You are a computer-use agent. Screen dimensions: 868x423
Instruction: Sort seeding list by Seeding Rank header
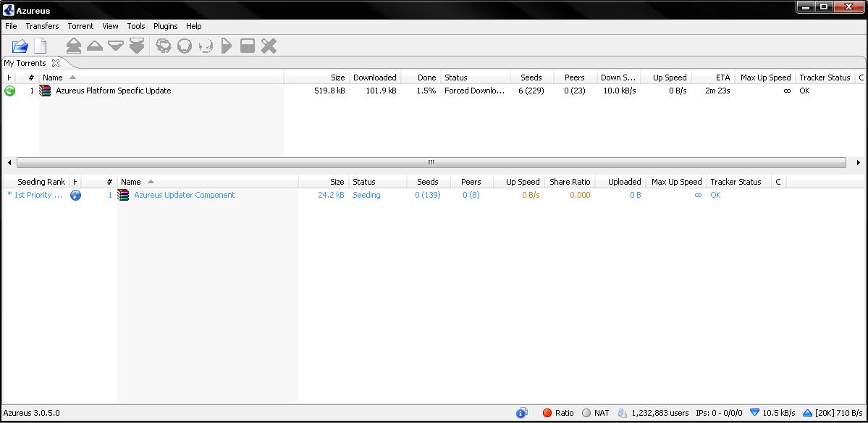click(41, 182)
